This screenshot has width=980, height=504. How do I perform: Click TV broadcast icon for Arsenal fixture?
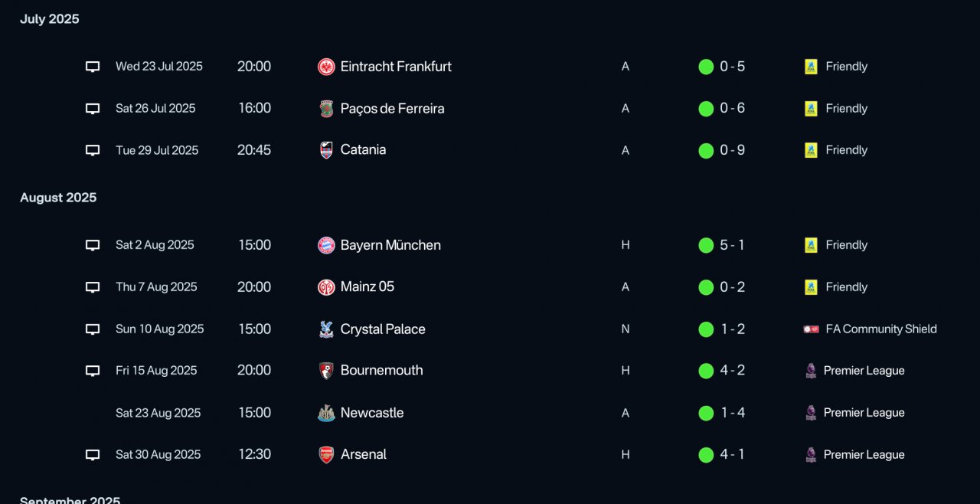93,455
